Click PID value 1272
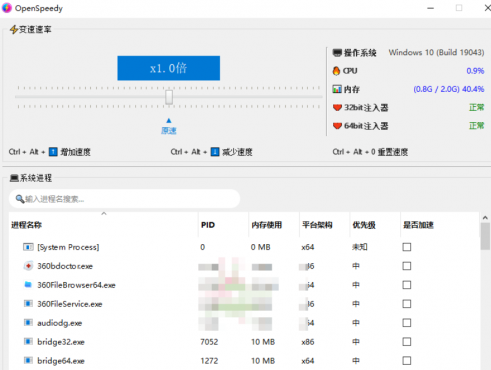491x370 pixels. pos(209,361)
